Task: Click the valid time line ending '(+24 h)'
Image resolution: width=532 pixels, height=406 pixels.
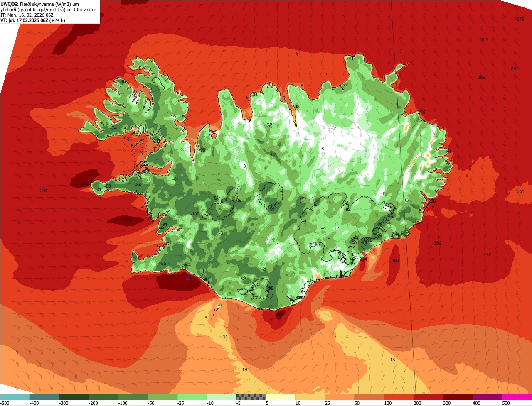Action: [x=33, y=20]
